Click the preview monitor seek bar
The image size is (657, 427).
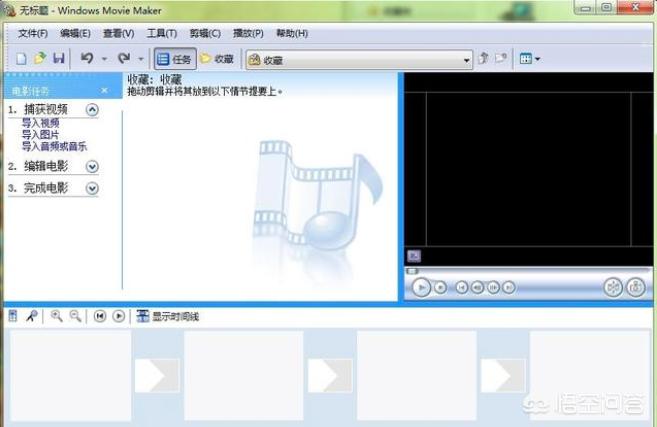pos(528,271)
